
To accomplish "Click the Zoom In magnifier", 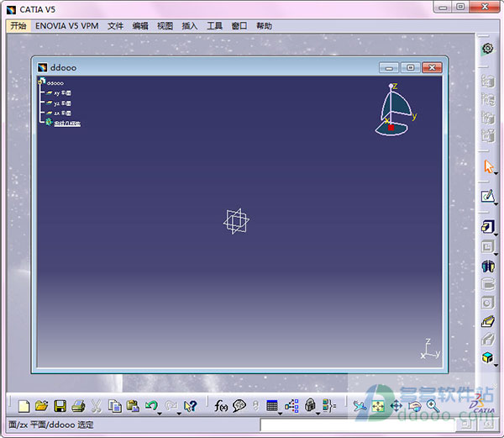I will [433, 406].
